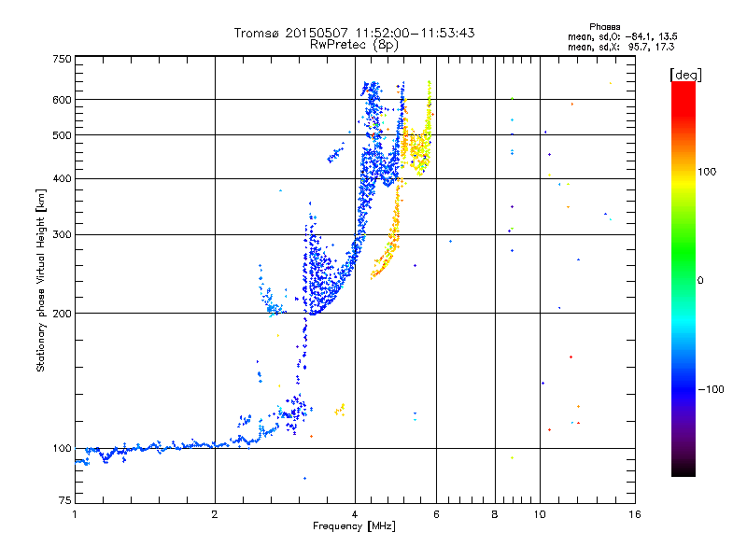Click the colorbar tick label '-100'
The width and height of the screenshot is (747, 560).
pos(711,389)
